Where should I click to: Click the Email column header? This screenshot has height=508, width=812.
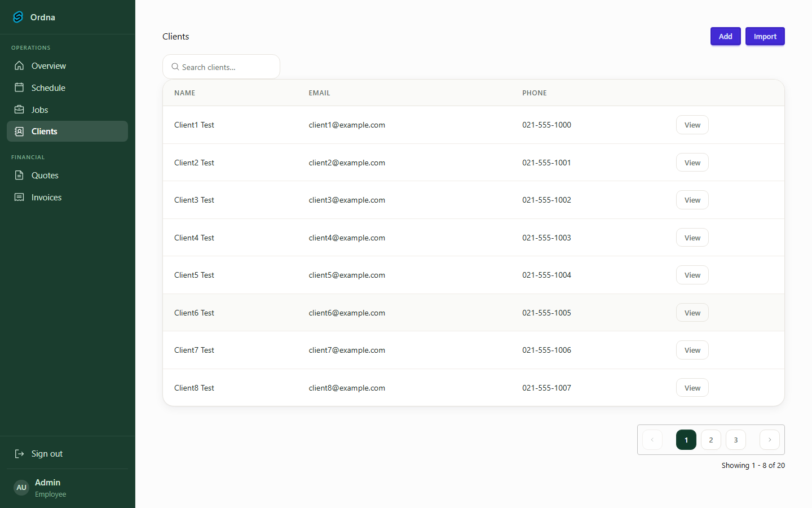pyautogui.click(x=319, y=93)
